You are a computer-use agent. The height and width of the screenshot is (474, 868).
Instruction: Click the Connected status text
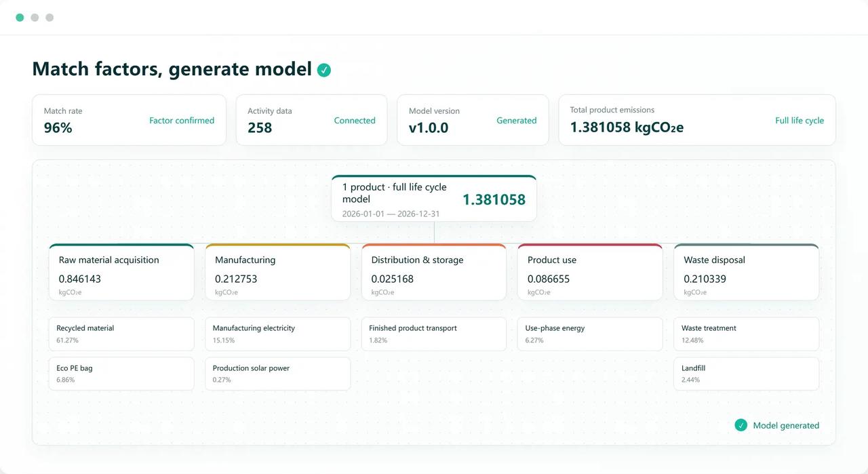click(355, 121)
